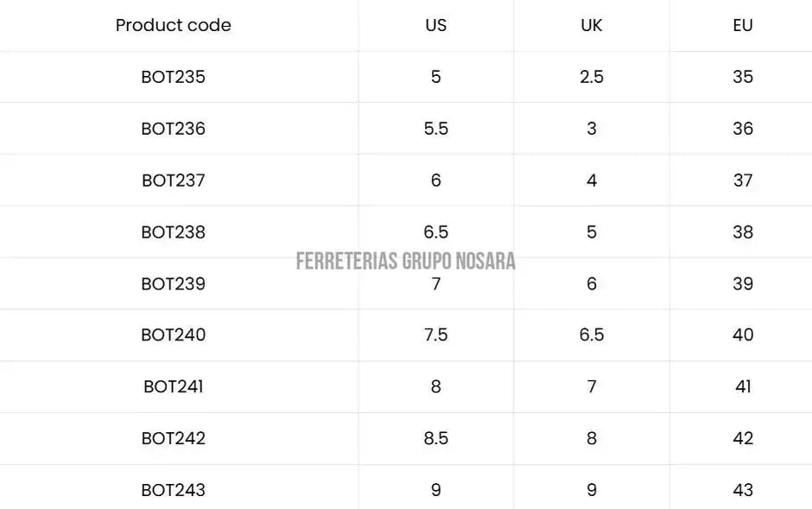
Task: Select the BOT242 product code cell
Action: coord(174,438)
